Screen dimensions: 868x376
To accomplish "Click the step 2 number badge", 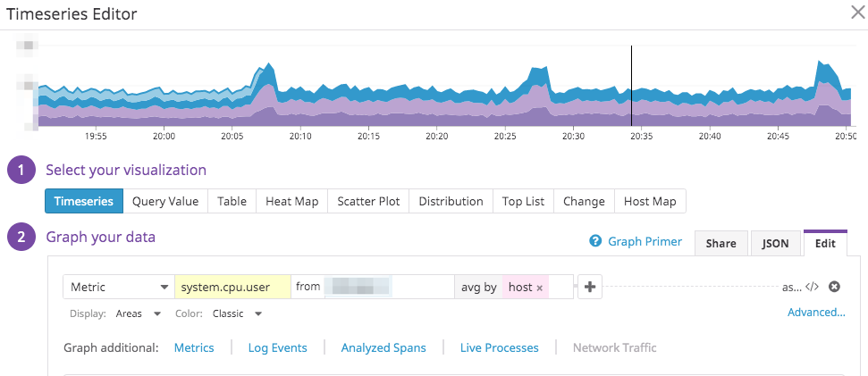I will coord(21,238).
